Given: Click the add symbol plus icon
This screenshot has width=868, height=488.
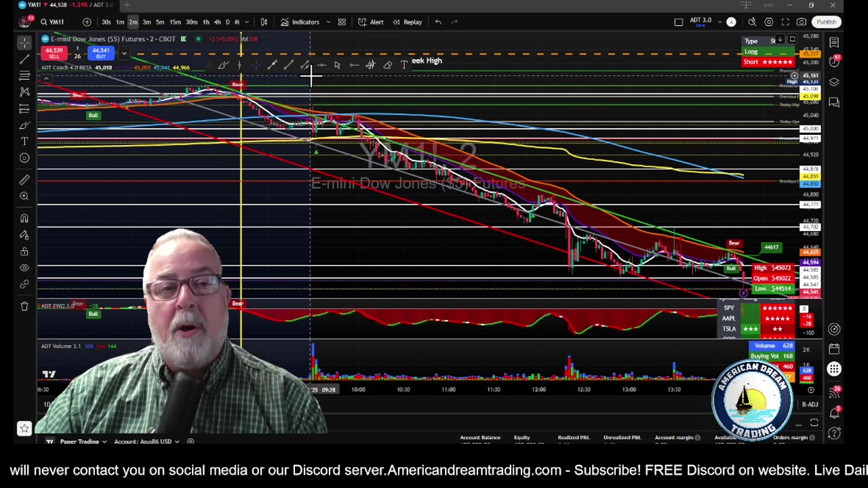Looking at the screenshot, I should 87,22.
